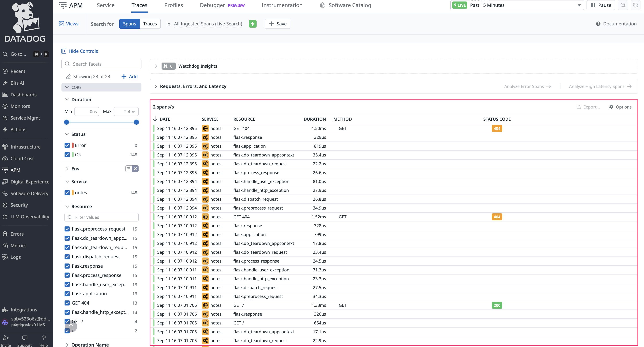This screenshot has height=347, width=644.
Task: Open Actions in sidebar
Action: coord(18,130)
